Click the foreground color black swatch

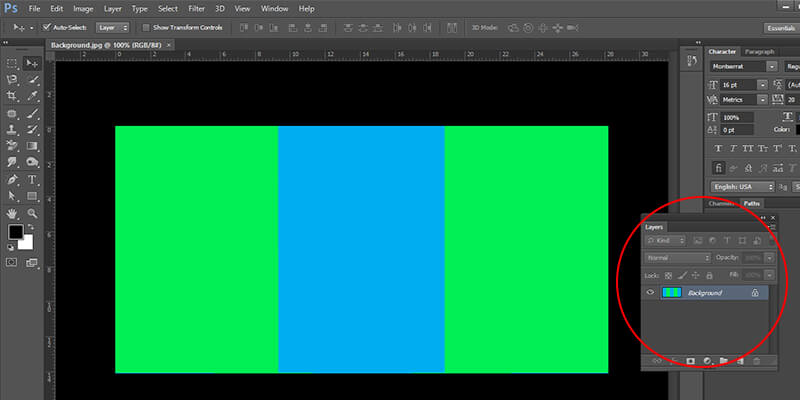tap(15, 232)
